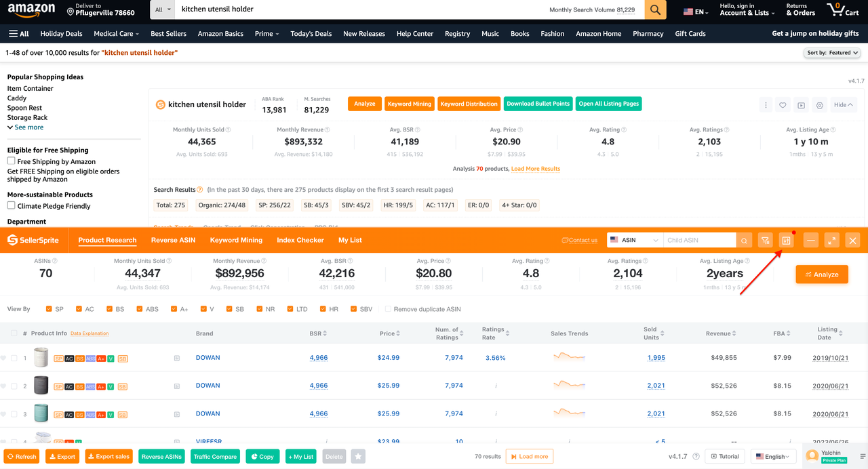The height and width of the screenshot is (469, 868).
Task: Click the fullscreen expand icon in SellerSprite bar
Action: (832, 241)
